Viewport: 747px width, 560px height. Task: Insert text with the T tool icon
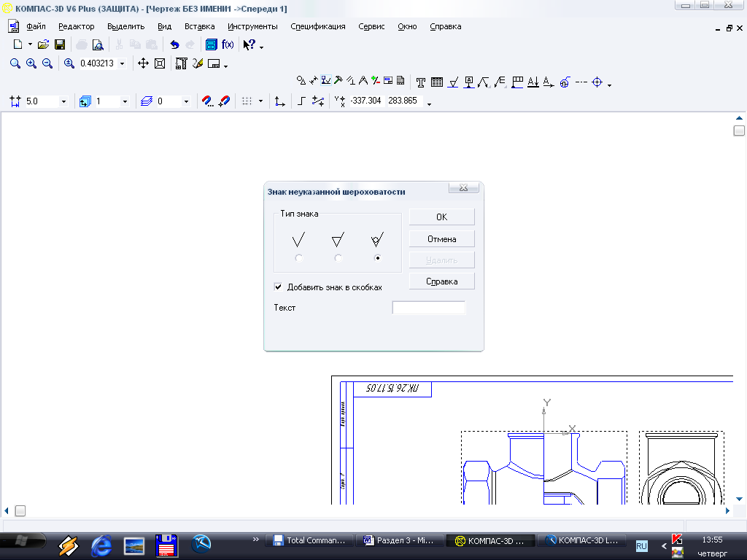click(x=421, y=82)
